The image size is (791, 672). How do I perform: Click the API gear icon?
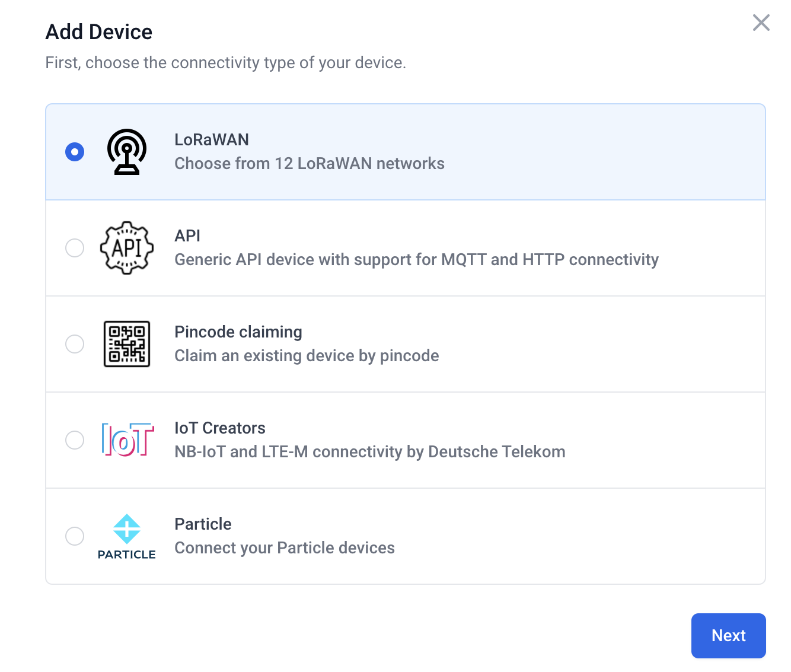pyautogui.click(x=127, y=248)
